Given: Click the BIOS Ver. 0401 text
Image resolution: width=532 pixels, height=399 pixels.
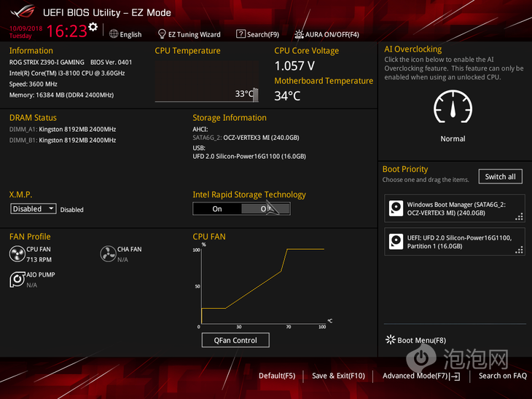Looking at the screenshot, I should 111,63.
